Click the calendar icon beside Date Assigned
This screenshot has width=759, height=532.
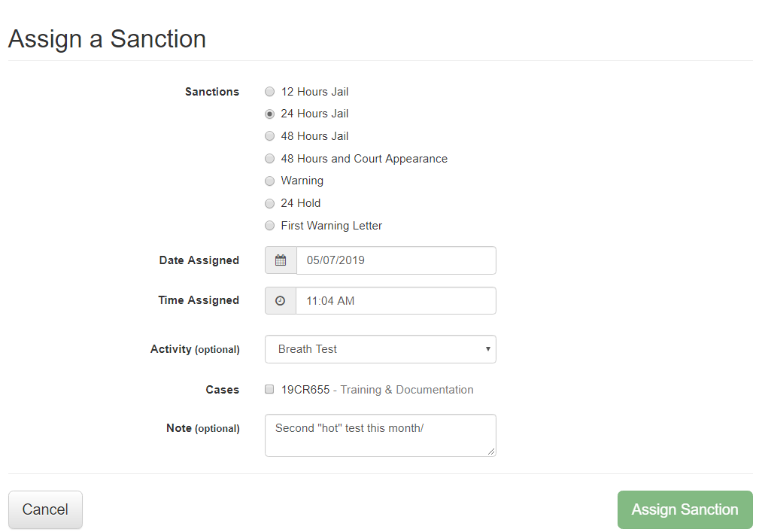281,260
